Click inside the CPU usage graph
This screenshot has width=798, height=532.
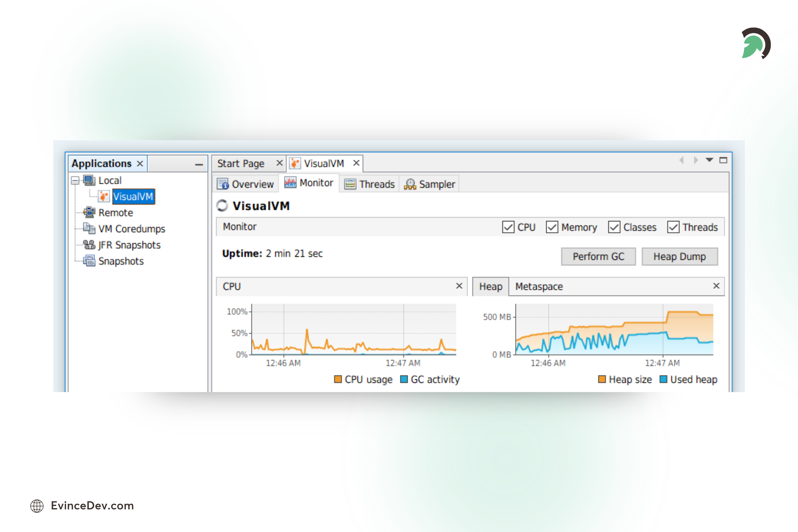pyautogui.click(x=354, y=330)
